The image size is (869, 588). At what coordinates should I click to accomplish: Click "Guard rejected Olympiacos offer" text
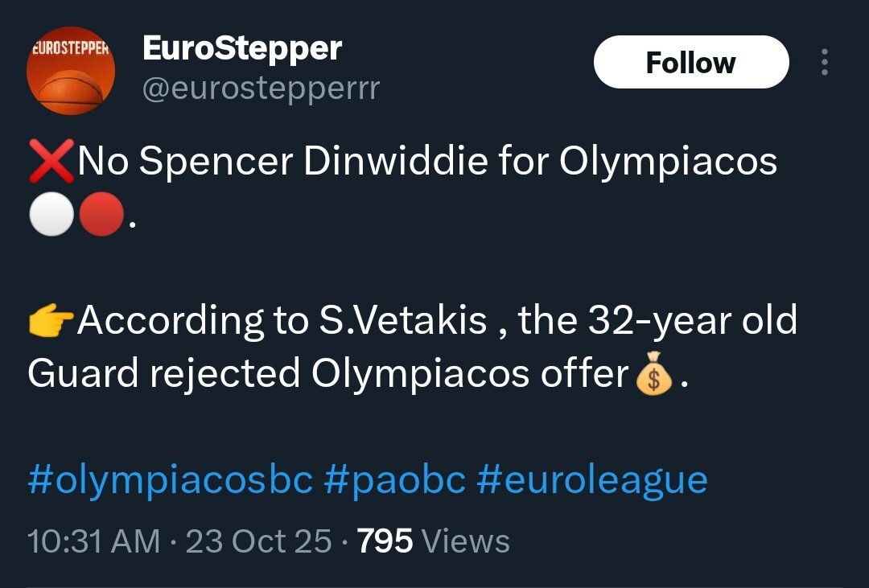point(327,373)
